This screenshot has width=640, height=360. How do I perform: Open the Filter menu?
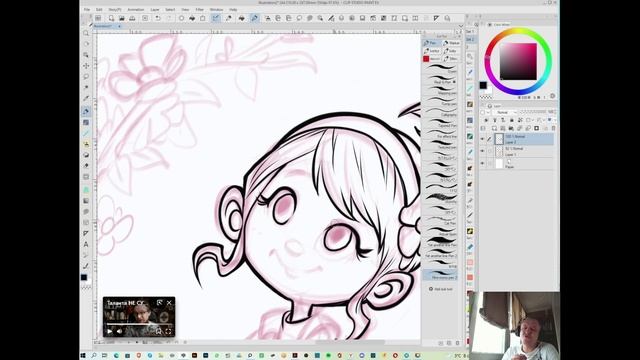(200, 9)
